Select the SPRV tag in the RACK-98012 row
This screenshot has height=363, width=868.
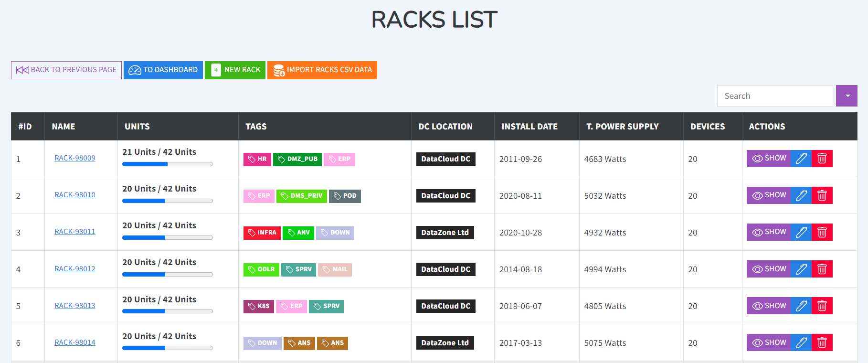pos(298,269)
